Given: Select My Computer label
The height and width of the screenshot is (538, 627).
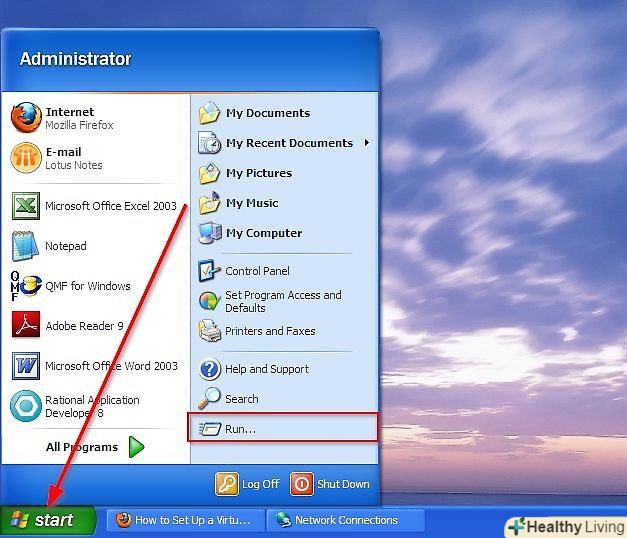Looking at the screenshot, I should [264, 233].
